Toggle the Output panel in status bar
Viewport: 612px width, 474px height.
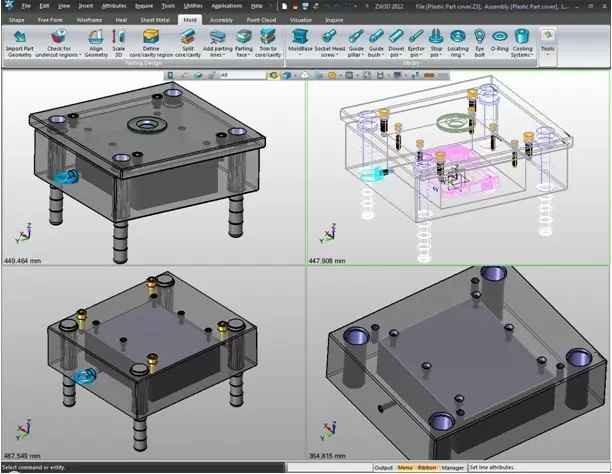click(x=383, y=467)
